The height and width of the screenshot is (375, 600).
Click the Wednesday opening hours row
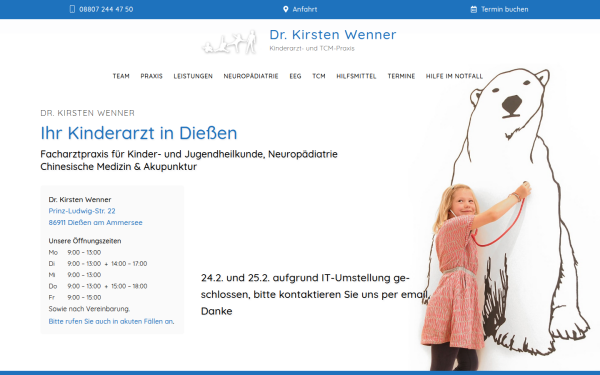[x=75, y=275]
